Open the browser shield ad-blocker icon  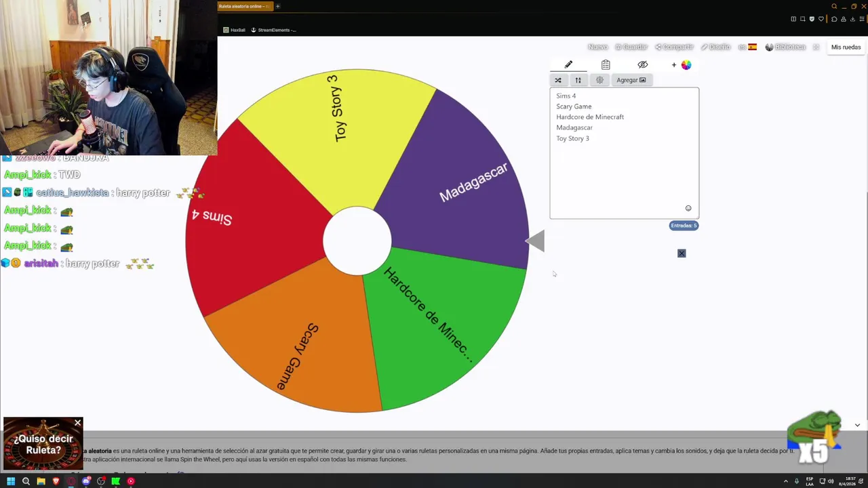click(x=812, y=19)
